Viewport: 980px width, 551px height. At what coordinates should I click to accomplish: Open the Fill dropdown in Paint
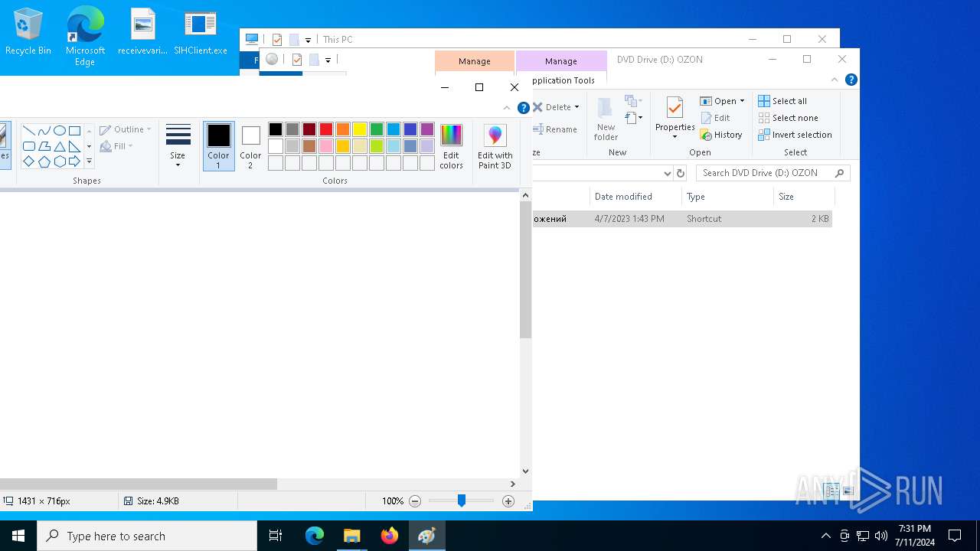(116, 146)
